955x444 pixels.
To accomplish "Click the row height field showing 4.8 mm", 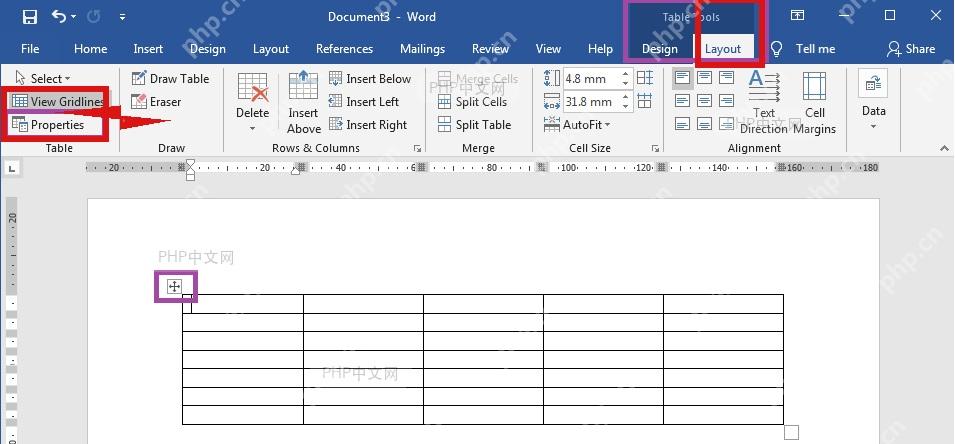I will pyautogui.click(x=590, y=79).
